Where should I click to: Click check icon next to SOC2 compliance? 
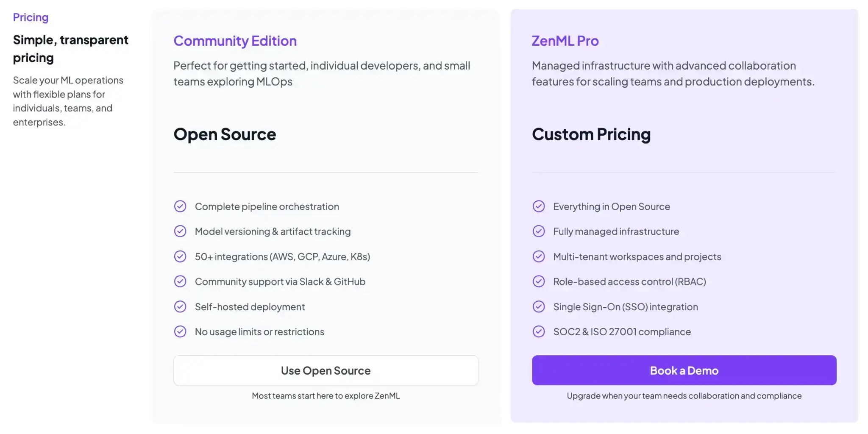539,331
